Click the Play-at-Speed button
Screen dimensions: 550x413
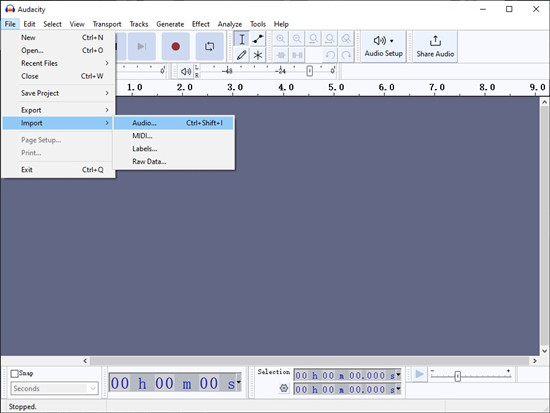click(x=419, y=374)
